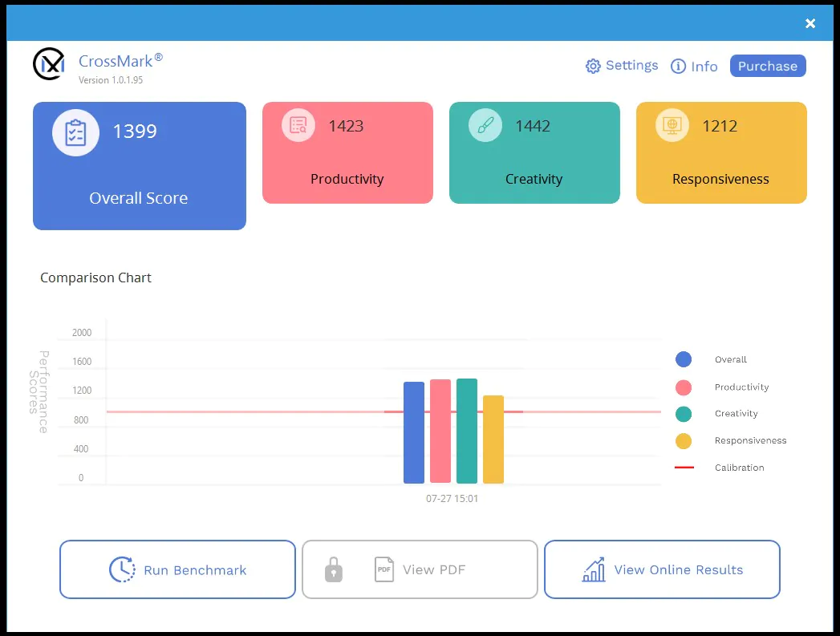Image resolution: width=840 pixels, height=636 pixels.
Task: Select the yellow Responsiveness bar in chart
Action: [493, 440]
